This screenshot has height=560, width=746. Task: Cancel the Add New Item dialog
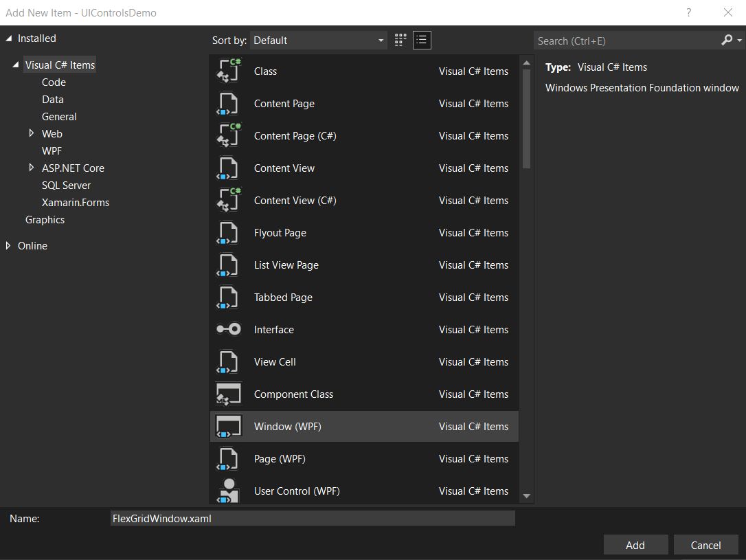(705, 544)
